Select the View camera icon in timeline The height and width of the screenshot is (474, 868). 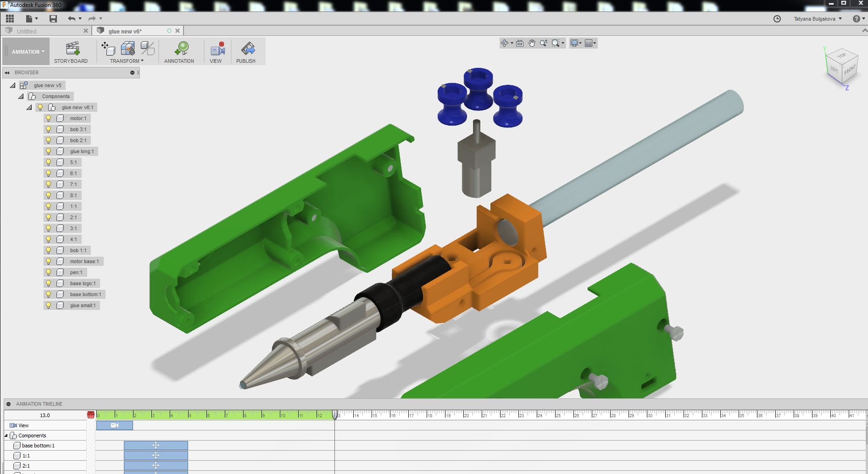[x=13, y=425]
